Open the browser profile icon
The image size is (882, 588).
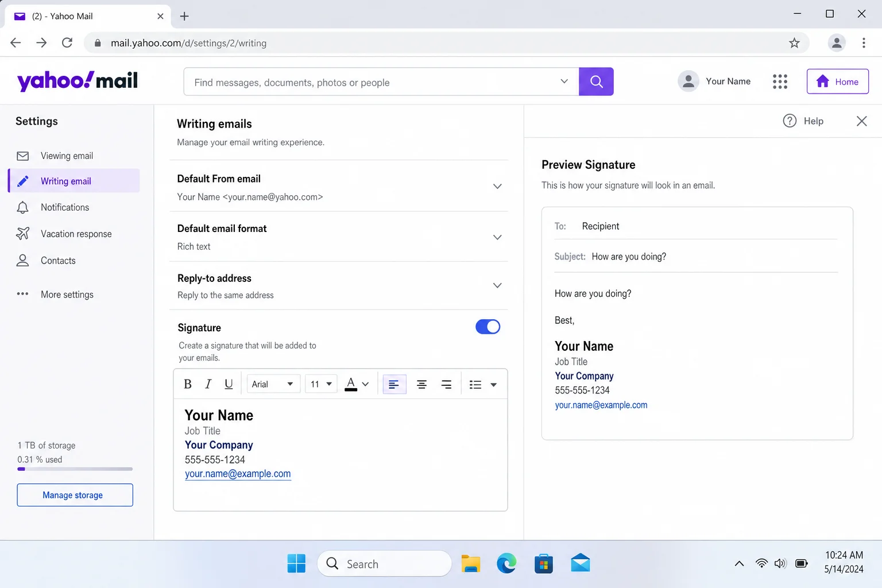click(x=837, y=42)
